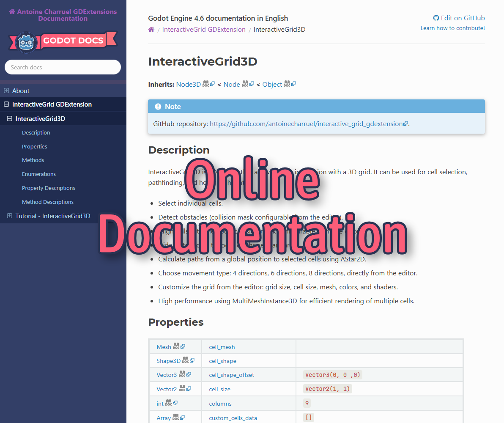Click Edit on GitHub link
Image resolution: width=504 pixels, height=423 pixels.
(x=459, y=18)
